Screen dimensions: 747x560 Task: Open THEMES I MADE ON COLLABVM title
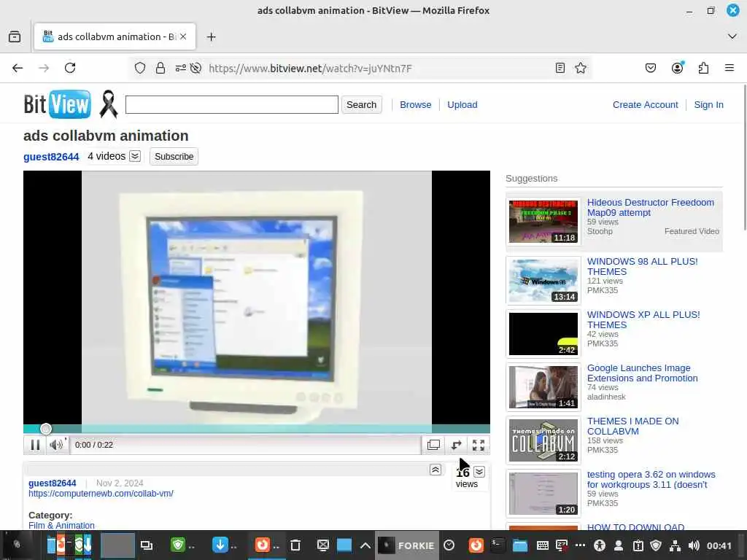pos(632,427)
